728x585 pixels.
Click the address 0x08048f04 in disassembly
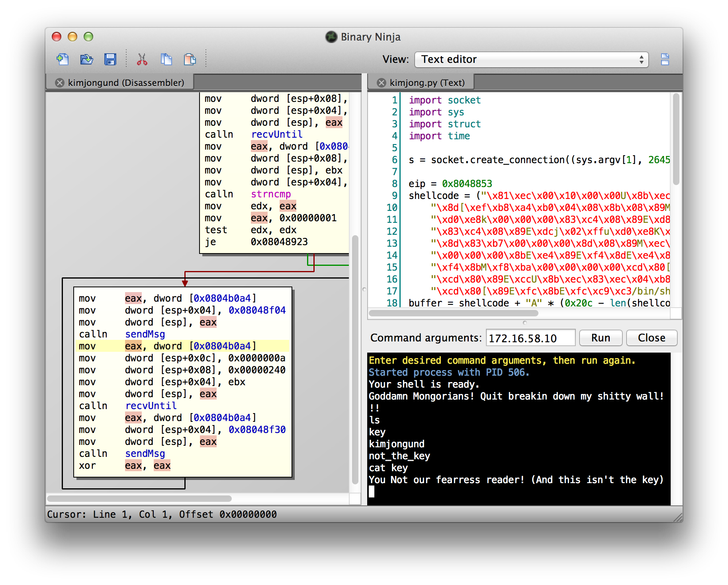[257, 310]
